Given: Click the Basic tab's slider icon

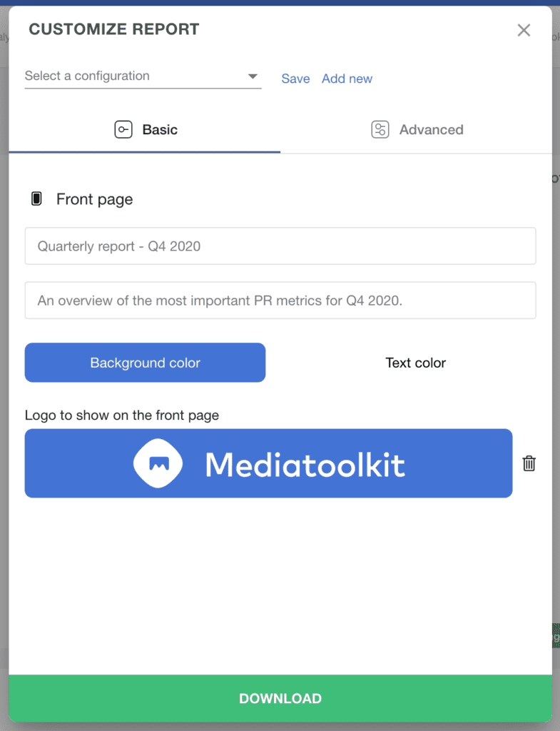Looking at the screenshot, I should click(x=123, y=130).
